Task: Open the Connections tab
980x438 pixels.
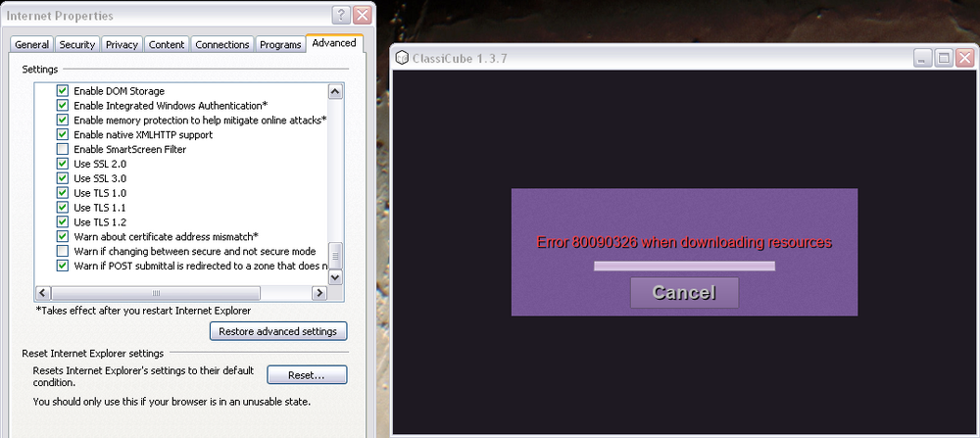Action: pyautogui.click(x=221, y=44)
